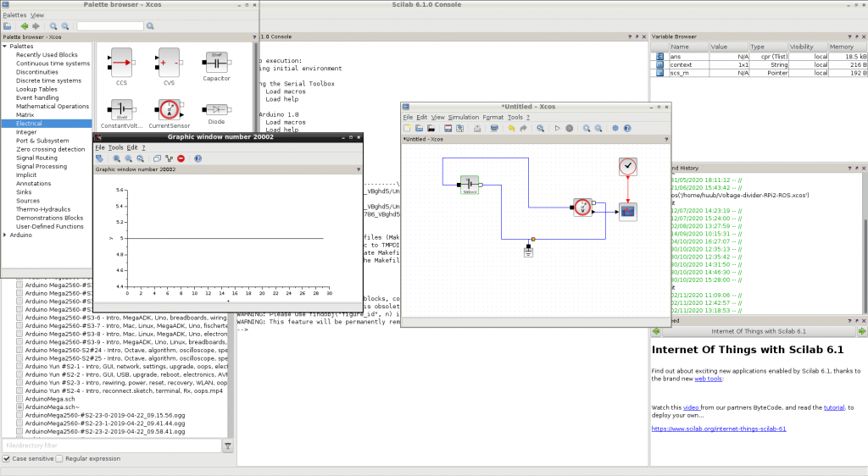Viewport: 868px width, 476px height.
Task: Stop the Xcos simulation
Action: 569,128
